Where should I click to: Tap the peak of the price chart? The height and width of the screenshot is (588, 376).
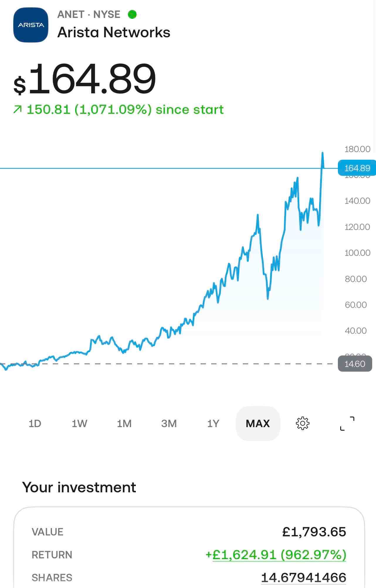pyautogui.click(x=322, y=153)
